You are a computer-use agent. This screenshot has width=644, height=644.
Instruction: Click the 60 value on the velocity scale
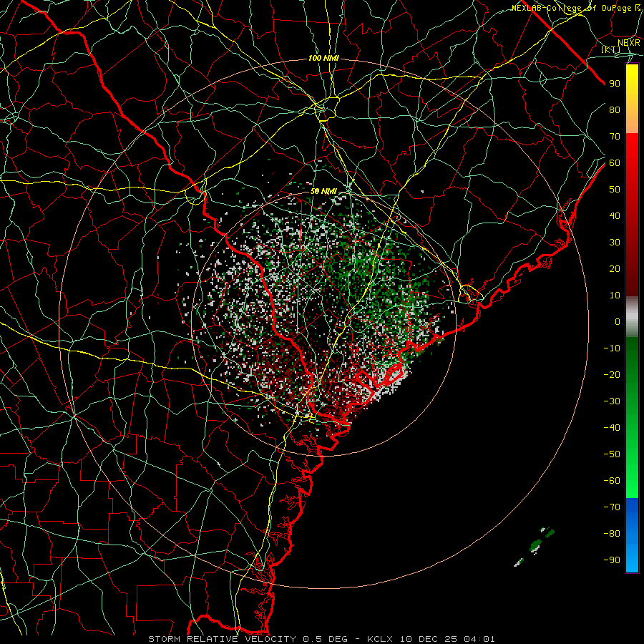tap(615, 163)
